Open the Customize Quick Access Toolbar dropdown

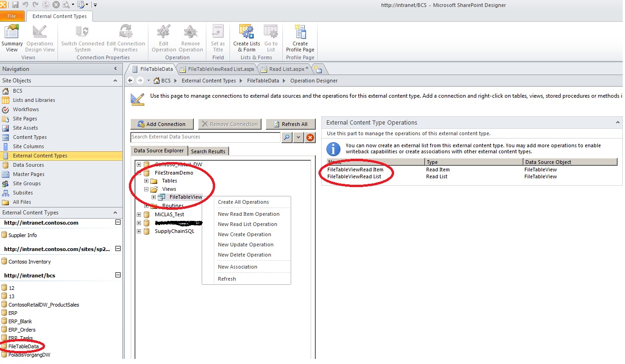(x=95, y=5)
